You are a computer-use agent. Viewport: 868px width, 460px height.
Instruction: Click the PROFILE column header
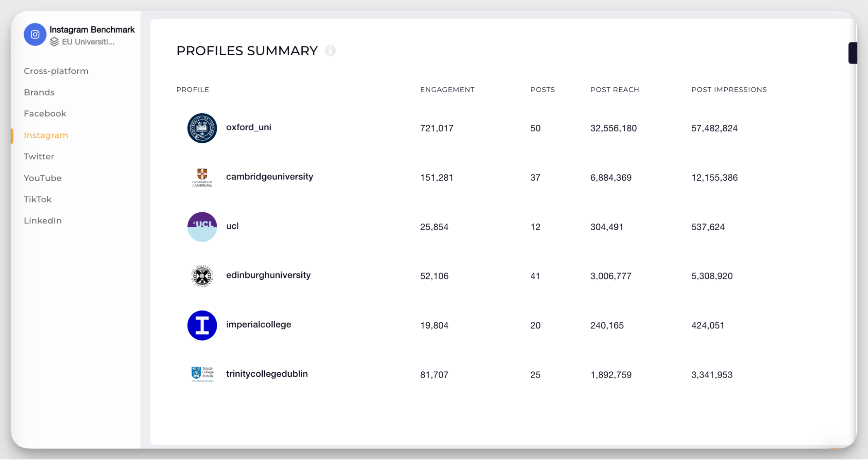(x=193, y=89)
